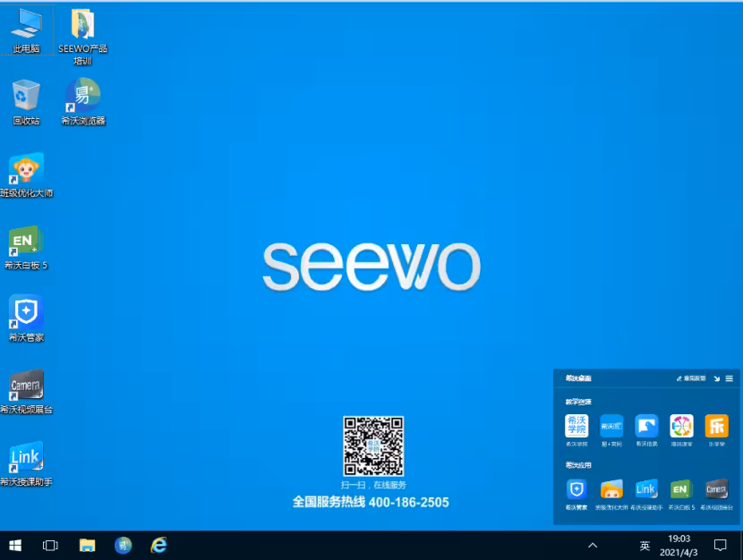Launch 希沃管家 from the 希沃应用 panel row
This screenshot has height=560, width=743.
[576, 494]
